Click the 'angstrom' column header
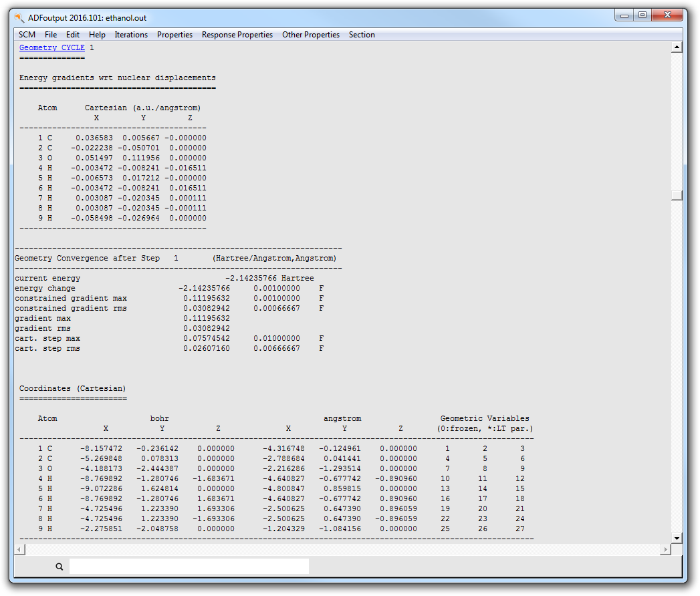700x596 pixels. [342, 418]
